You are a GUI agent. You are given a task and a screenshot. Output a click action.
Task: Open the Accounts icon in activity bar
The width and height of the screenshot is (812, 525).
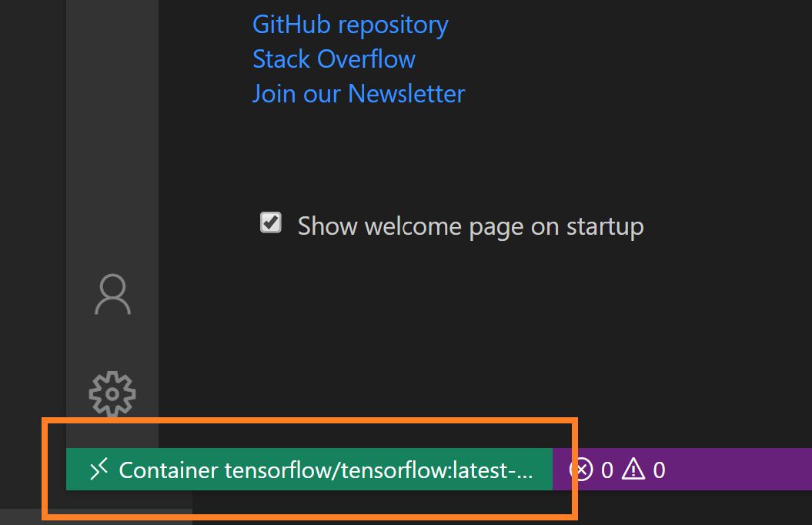coord(112,294)
